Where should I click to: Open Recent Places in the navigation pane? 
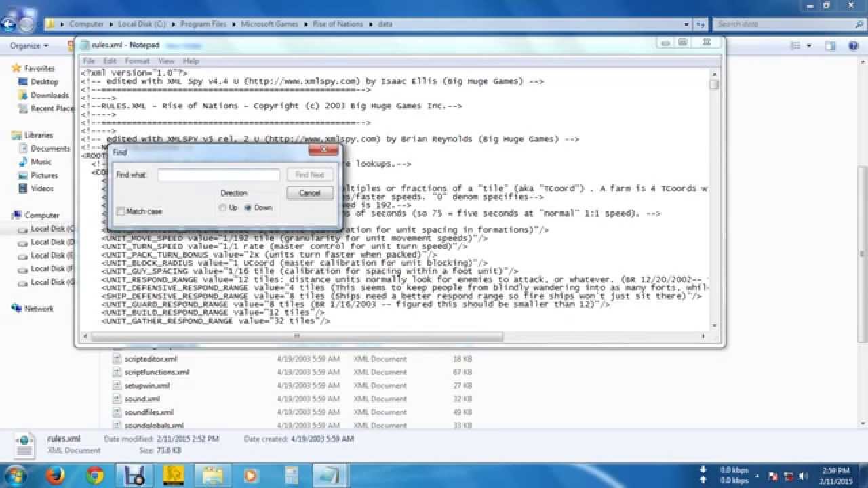(46, 108)
